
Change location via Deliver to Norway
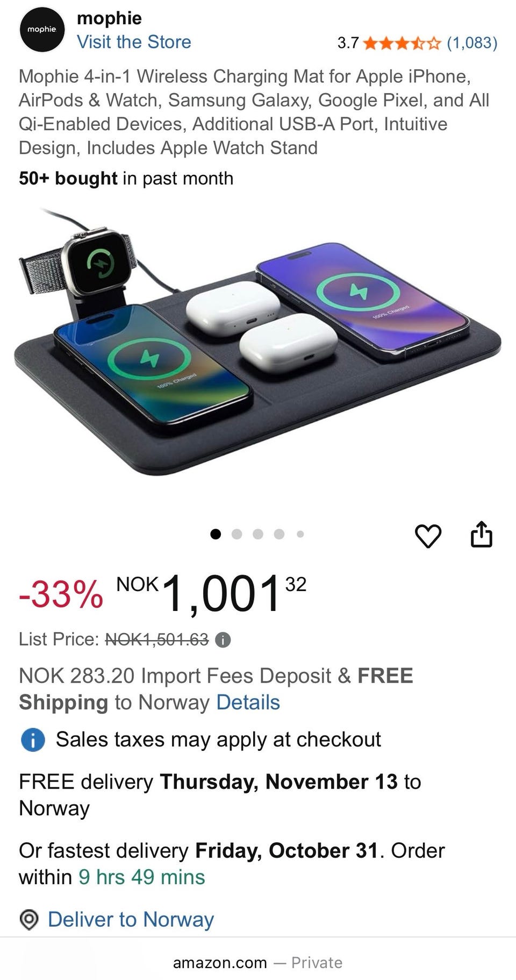131,920
